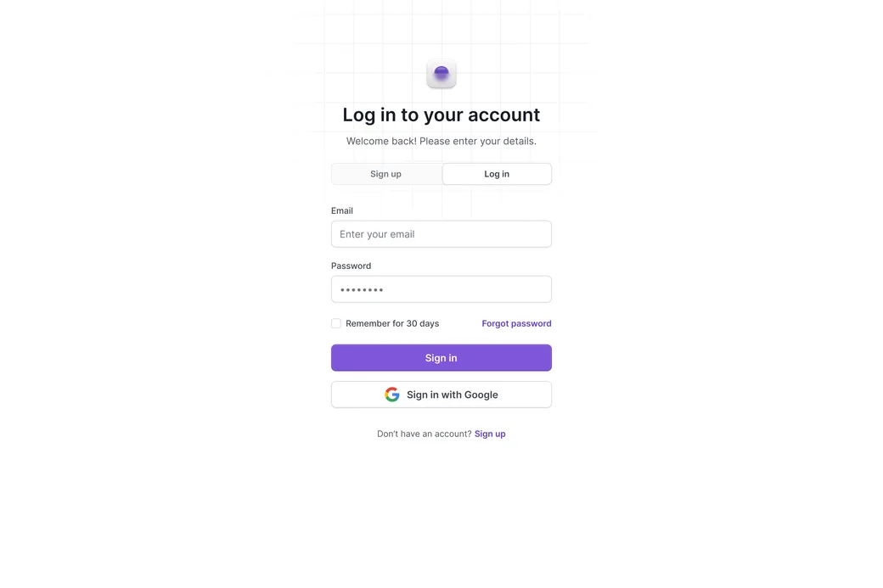The width and height of the screenshot is (883, 588).
Task: Click the purple dome shape inside the logo
Action: pos(441,71)
